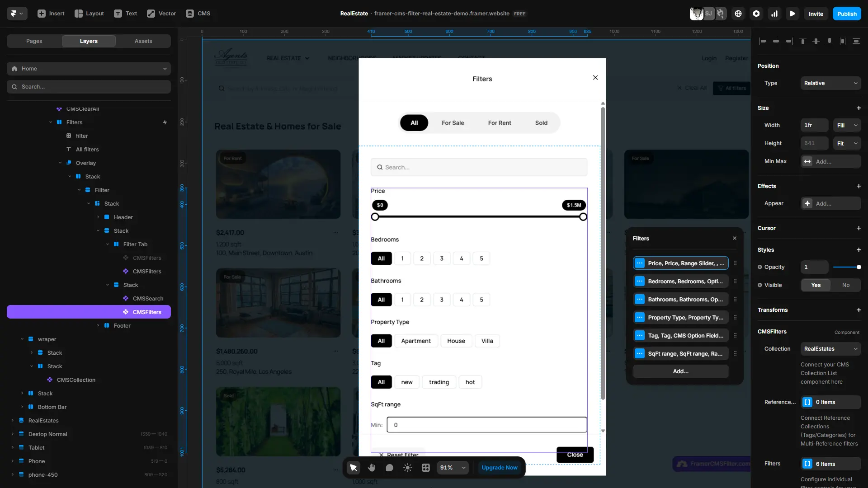This screenshot has width=868, height=488.
Task: Select the cursor pointer tool
Action: (354, 468)
